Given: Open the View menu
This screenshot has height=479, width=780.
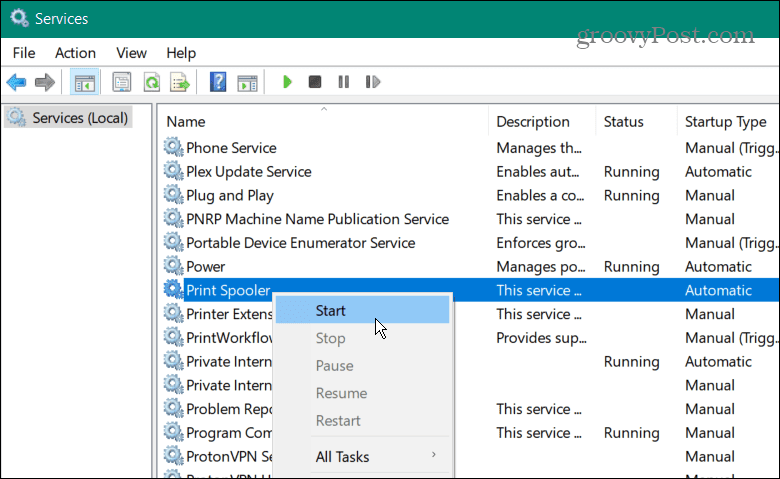Looking at the screenshot, I should [131, 53].
